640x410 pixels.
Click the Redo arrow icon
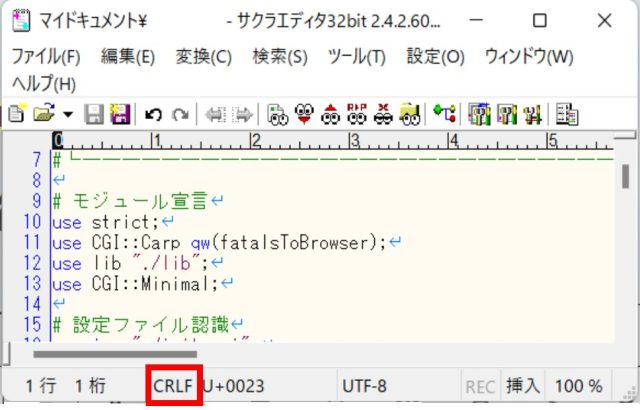tap(180, 115)
